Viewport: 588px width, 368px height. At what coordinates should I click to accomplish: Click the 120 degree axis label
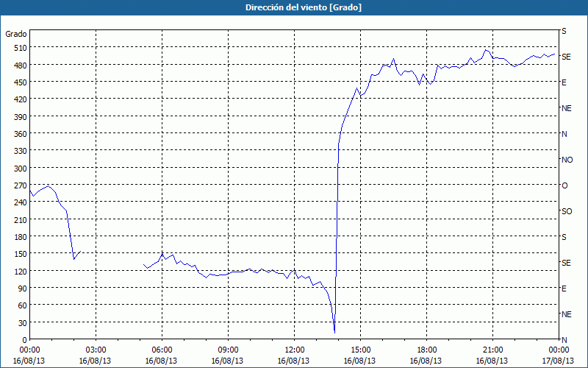tap(21, 272)
